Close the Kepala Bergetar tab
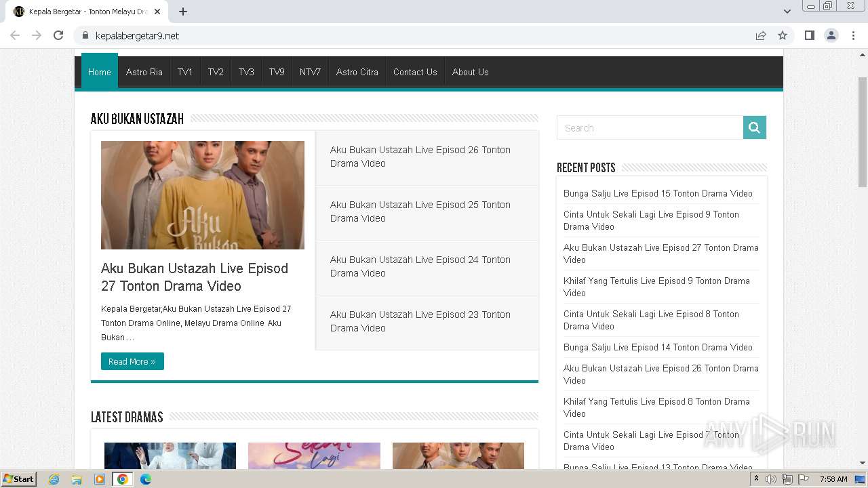The image size is (868, 488). [157, 12]
